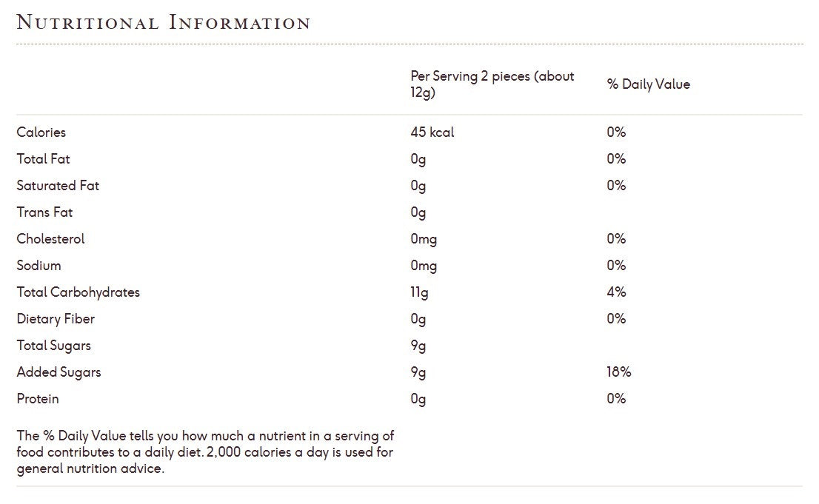Select the Per Serving column header
This screenshot has width=819, height=504.
pyautogui.click(x=492, y=84)
